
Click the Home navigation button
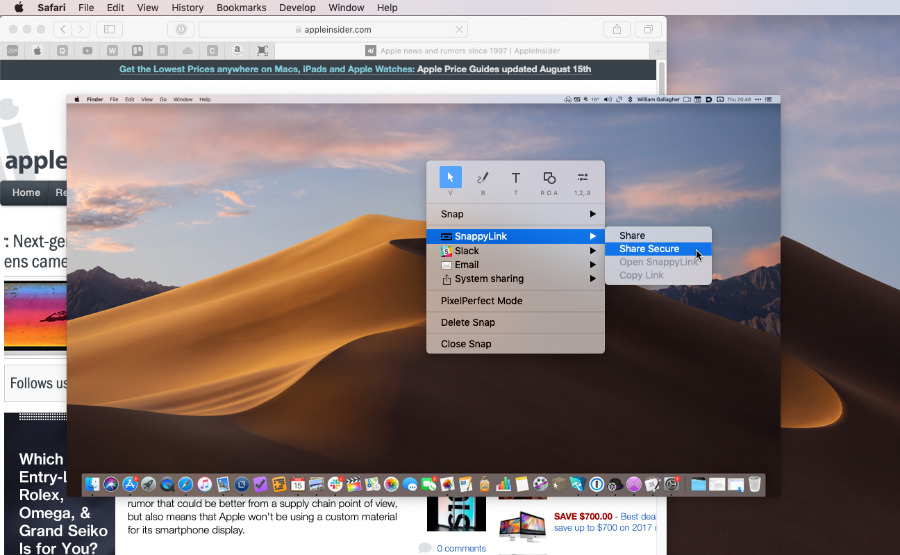click(26, 193)
